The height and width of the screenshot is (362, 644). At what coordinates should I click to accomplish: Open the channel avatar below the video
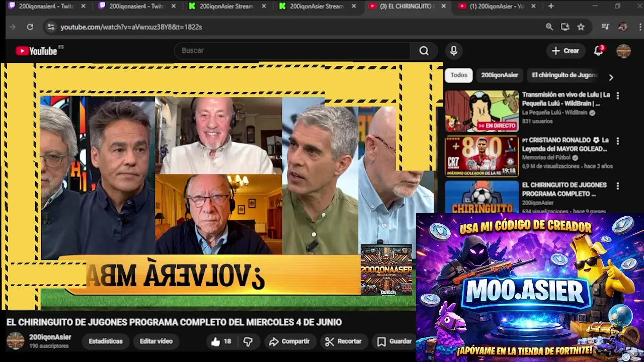(x=15, y=340)
